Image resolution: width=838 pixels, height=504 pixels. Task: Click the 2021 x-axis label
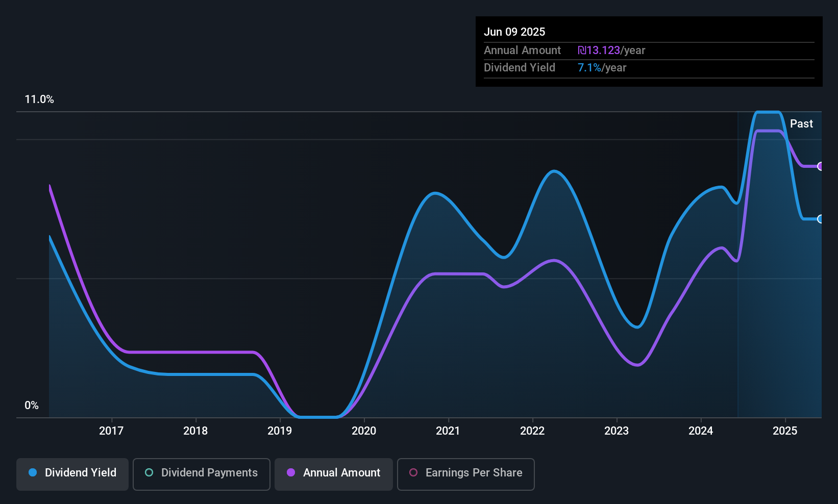click(448, 431)
